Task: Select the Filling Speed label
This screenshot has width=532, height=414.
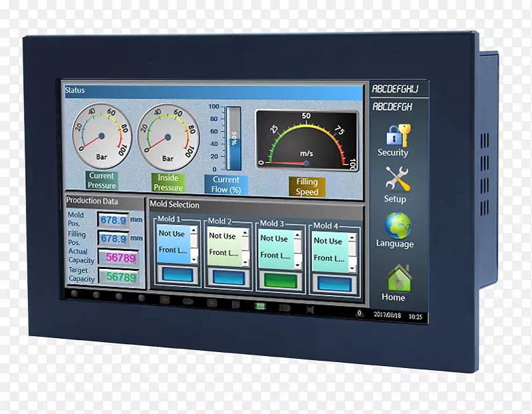Action: [307, 186]
